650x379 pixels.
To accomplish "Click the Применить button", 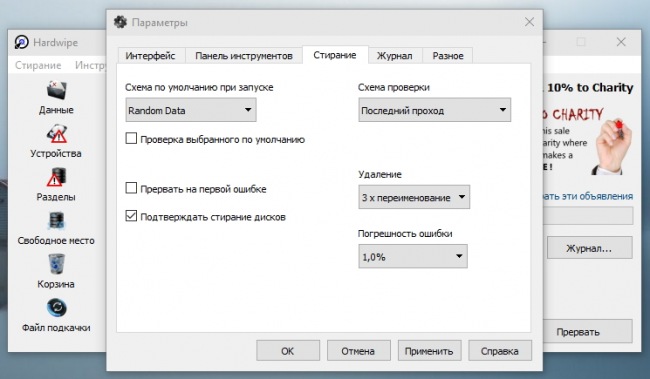I will click(429, 351).
